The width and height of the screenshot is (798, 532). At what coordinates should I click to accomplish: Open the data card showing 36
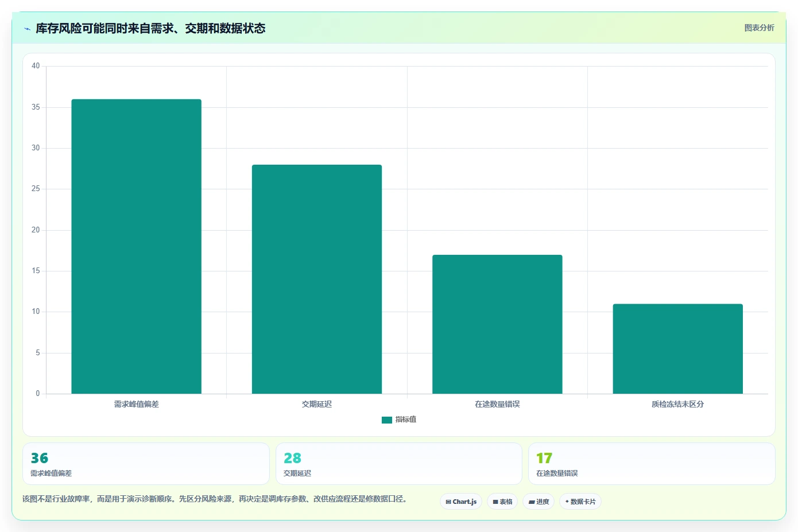146,464
